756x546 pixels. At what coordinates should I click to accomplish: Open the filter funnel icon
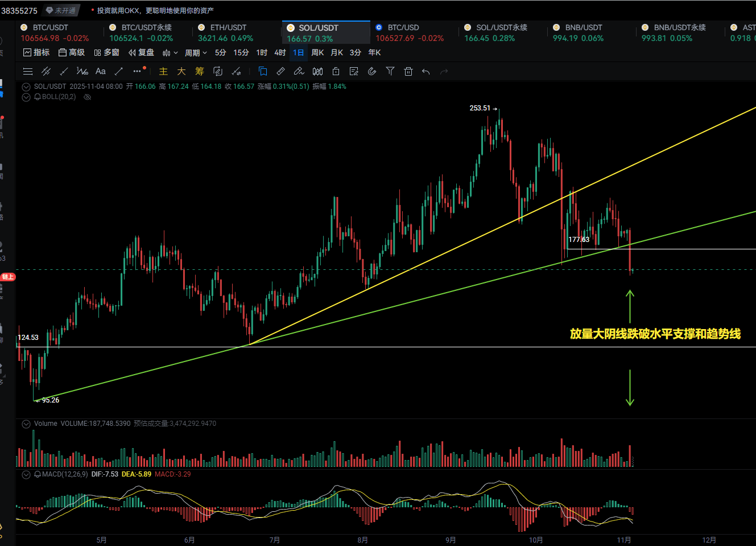tap(390, 71)
